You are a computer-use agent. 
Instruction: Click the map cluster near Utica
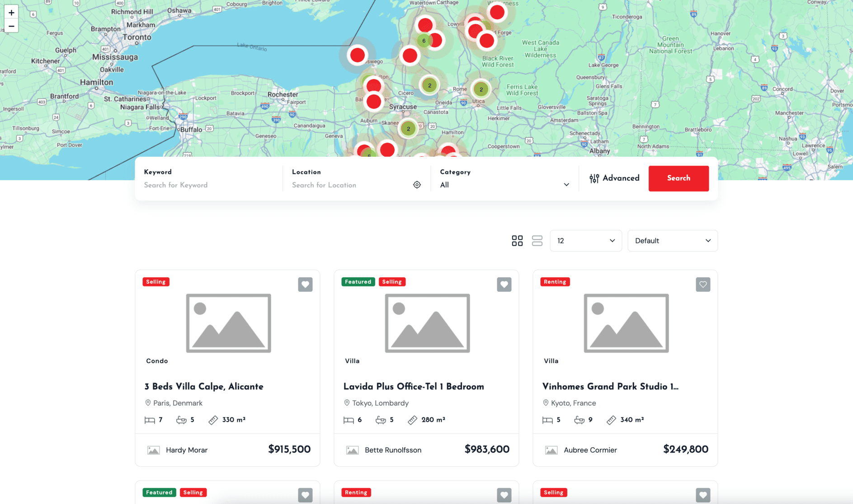(x=481, y=89)
